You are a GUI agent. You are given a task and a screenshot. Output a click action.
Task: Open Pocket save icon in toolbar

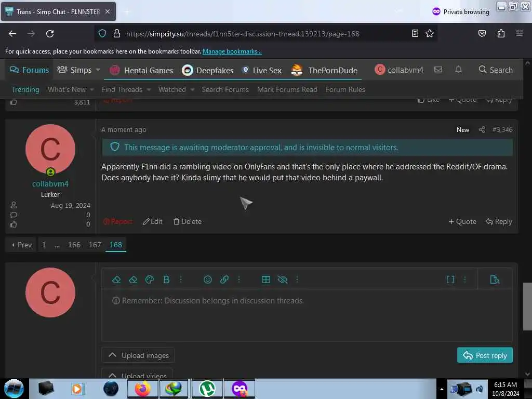point(482,33)
